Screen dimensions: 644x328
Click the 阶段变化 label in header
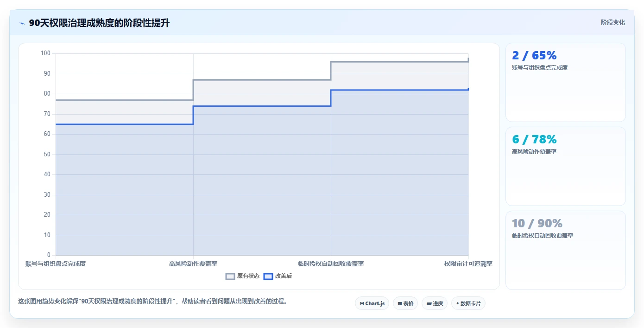(x=613, y=22)
